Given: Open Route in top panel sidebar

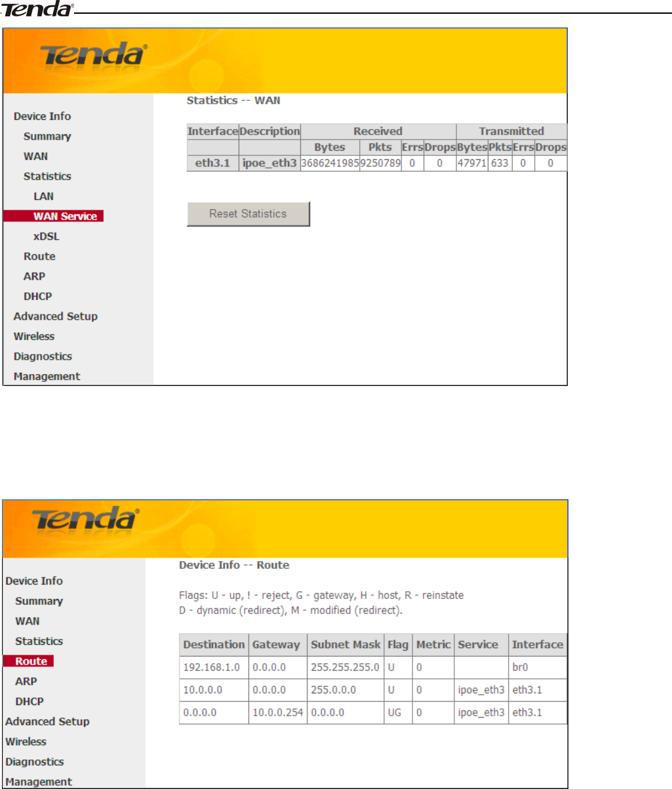Looking at the screenshot, I should point(39,256).
